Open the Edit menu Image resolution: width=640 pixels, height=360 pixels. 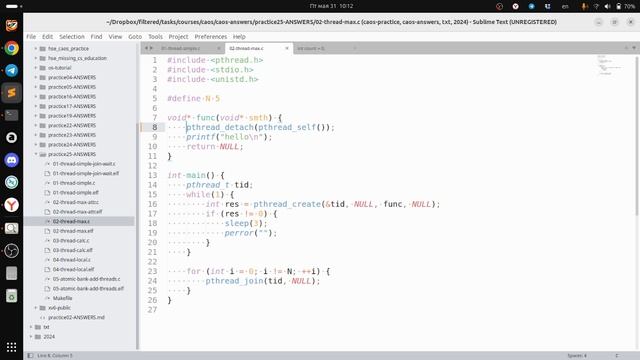click(x=47, y=37)
